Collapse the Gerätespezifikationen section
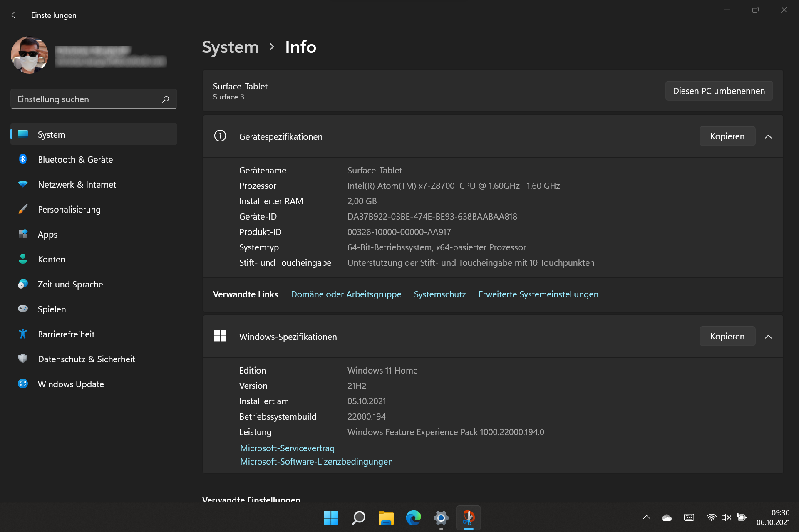The width and height of the screenshot is (799, 532). pyautogui.click(x=769, y=136)
